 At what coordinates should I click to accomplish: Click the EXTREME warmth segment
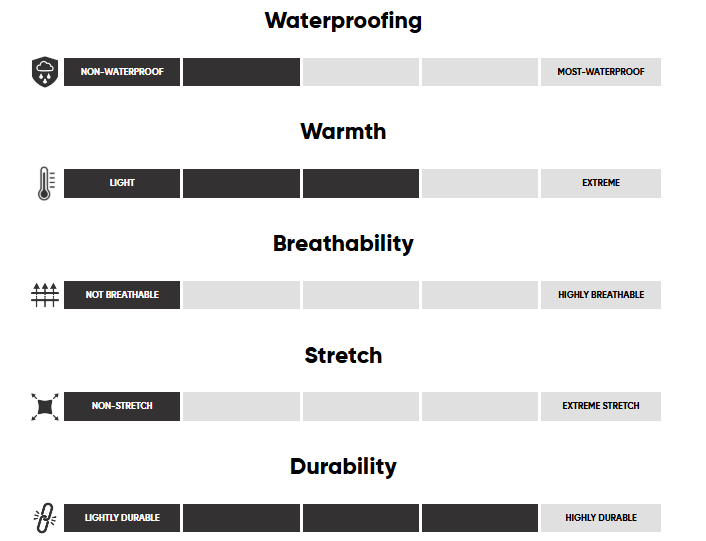click(600, 184)
